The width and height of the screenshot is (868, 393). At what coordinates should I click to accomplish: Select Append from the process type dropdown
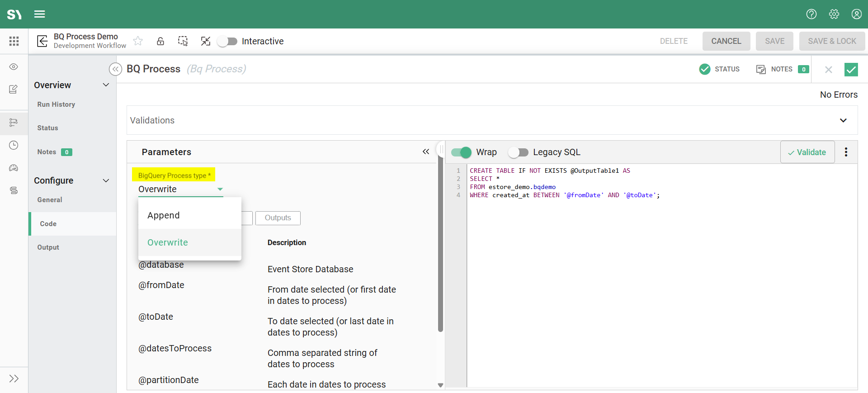click(164, 215)
